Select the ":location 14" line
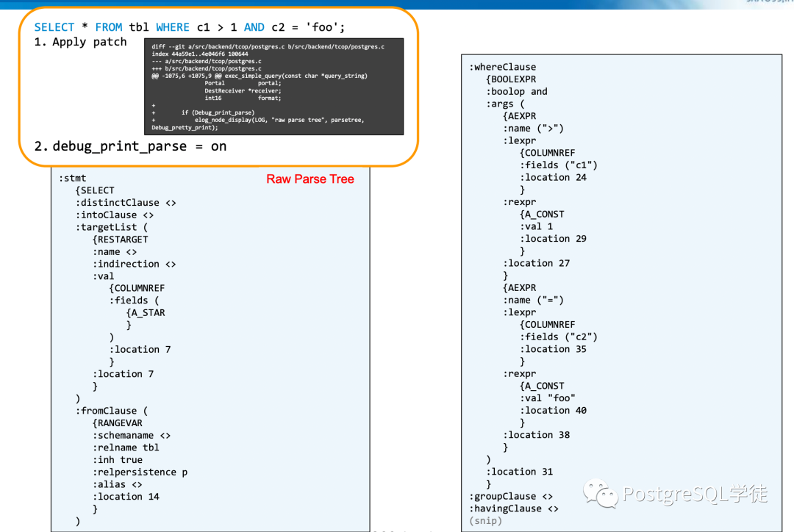 coord(126,497)
